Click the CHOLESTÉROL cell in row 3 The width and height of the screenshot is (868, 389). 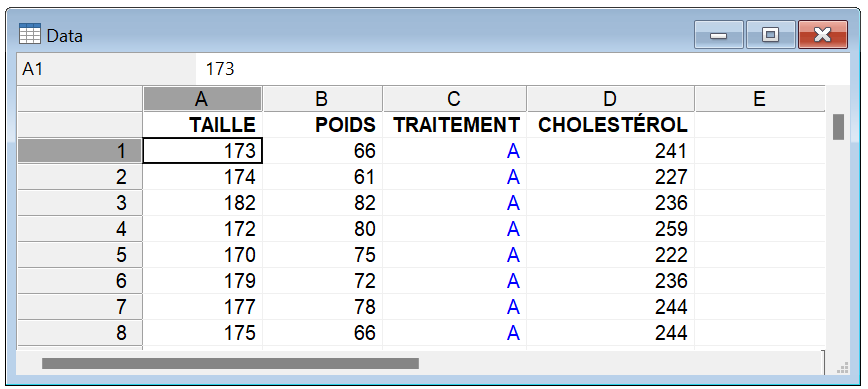pos(611,203)
